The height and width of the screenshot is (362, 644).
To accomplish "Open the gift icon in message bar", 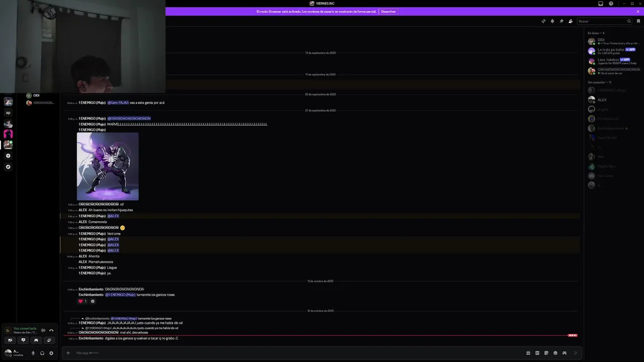I will [x=528, y=353].
